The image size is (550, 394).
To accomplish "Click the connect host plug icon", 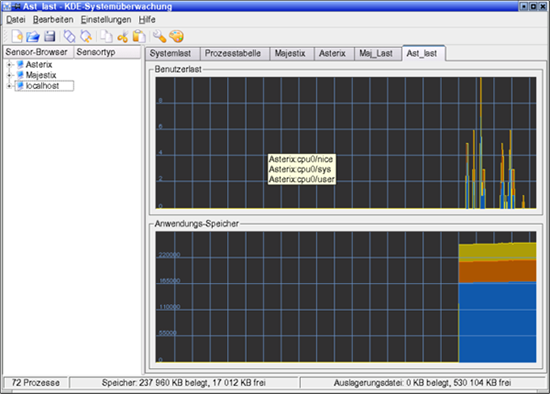I will 69,36.
